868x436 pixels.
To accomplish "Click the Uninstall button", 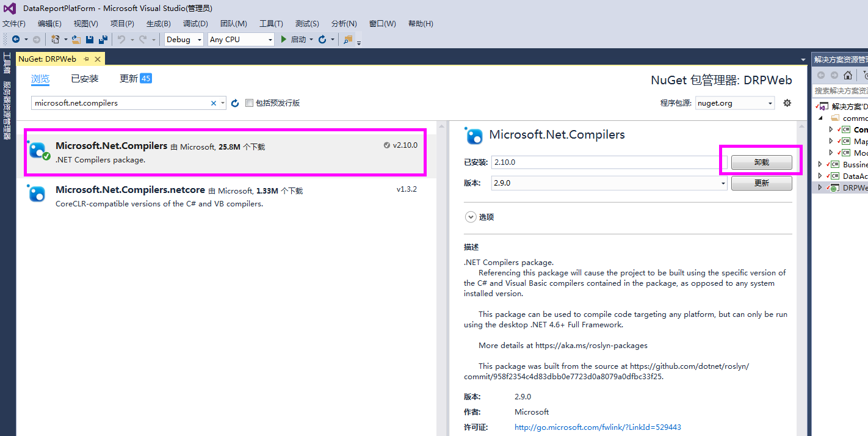I will coord(761,162).
